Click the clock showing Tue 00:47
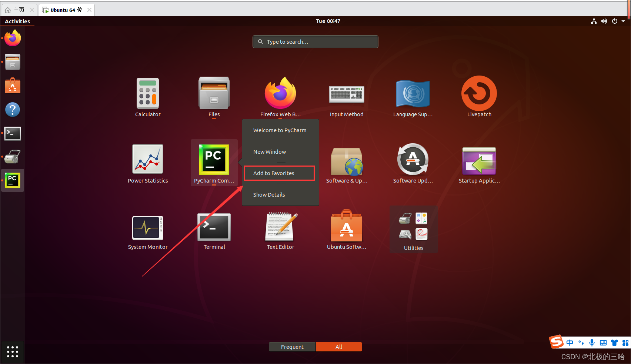 [x=328, y=21]
